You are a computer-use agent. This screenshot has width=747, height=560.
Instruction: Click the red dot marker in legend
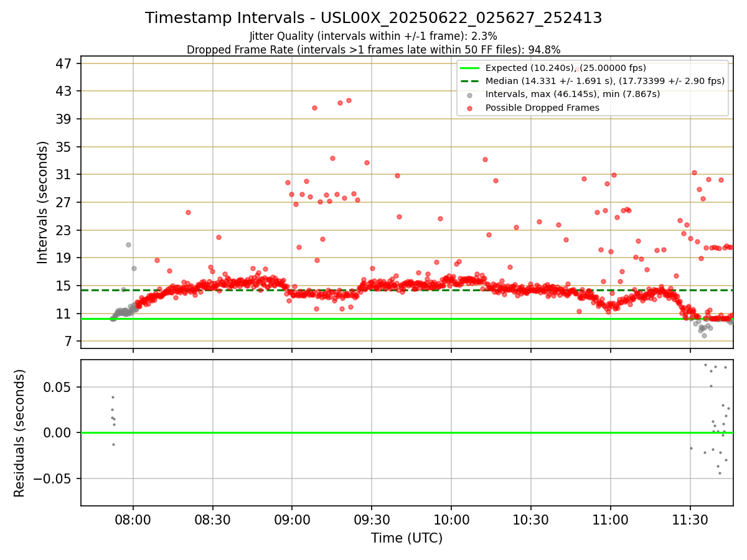click(x=470, y=108)
